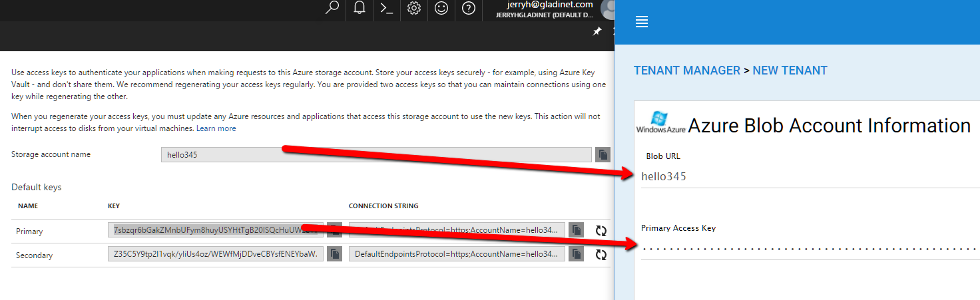The height and width of the screenshot is (300, 980).
Task: Copy the Secondary connection string
Action: click(x=577, y=254)
